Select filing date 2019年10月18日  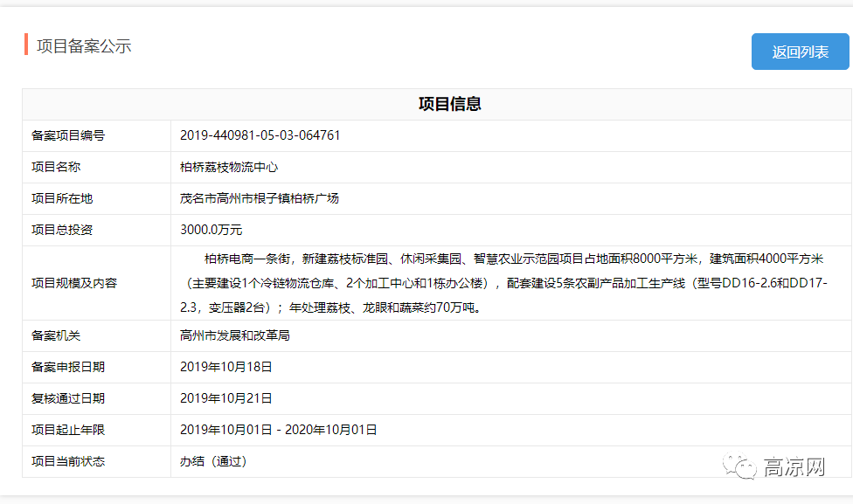tap(226, 367)
